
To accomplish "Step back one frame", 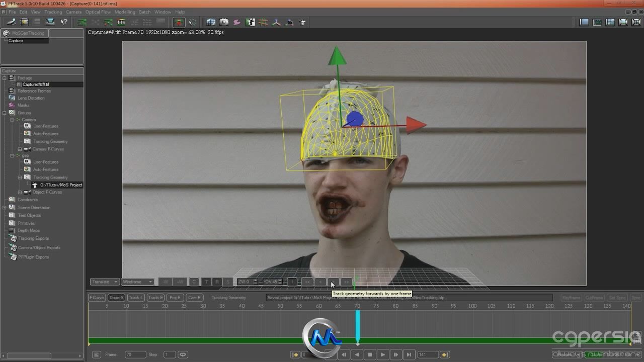I will 344,354.
